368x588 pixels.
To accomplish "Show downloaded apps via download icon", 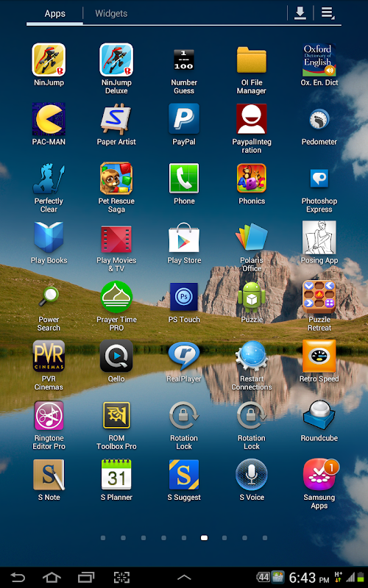I will [300, 13].
